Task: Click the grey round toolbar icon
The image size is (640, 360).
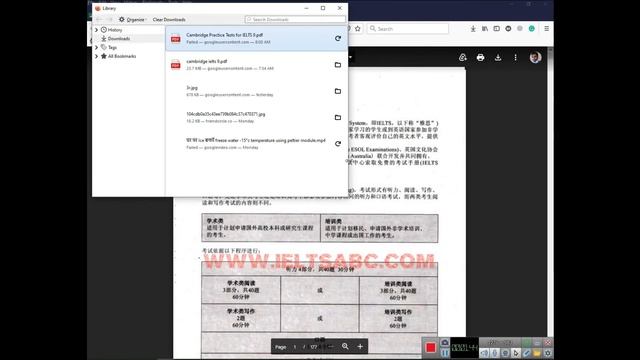Action: [520, 29]
